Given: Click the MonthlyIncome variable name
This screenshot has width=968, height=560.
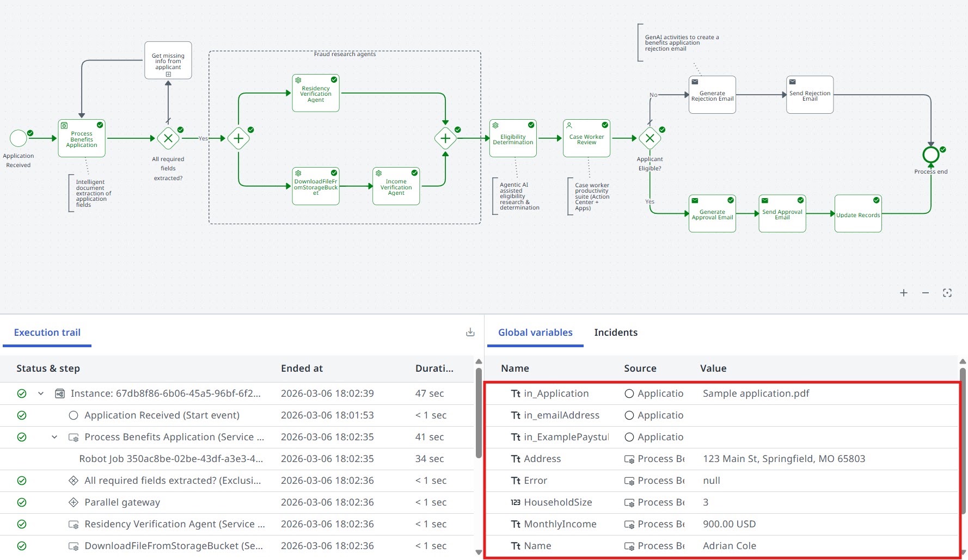Looking at the screenshot, I should click(x=560, y=524).
